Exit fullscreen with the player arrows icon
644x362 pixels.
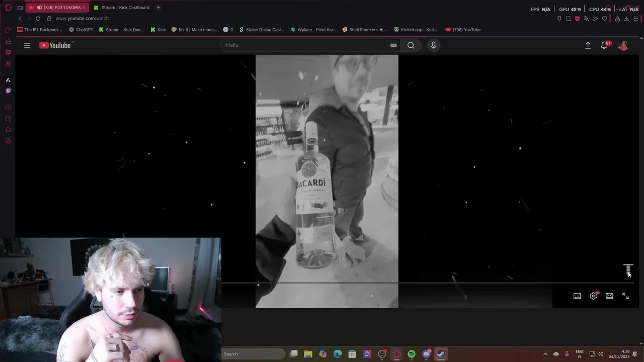click(x=625, y=296)
